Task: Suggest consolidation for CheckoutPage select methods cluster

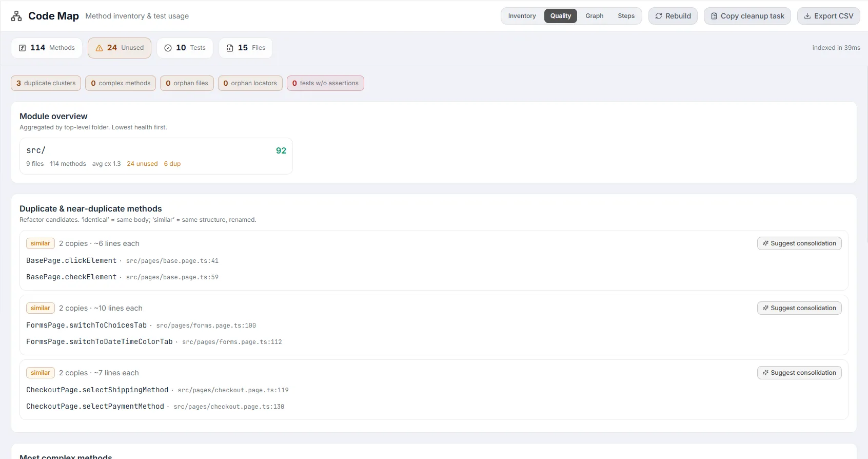Action: click(799, 373)
